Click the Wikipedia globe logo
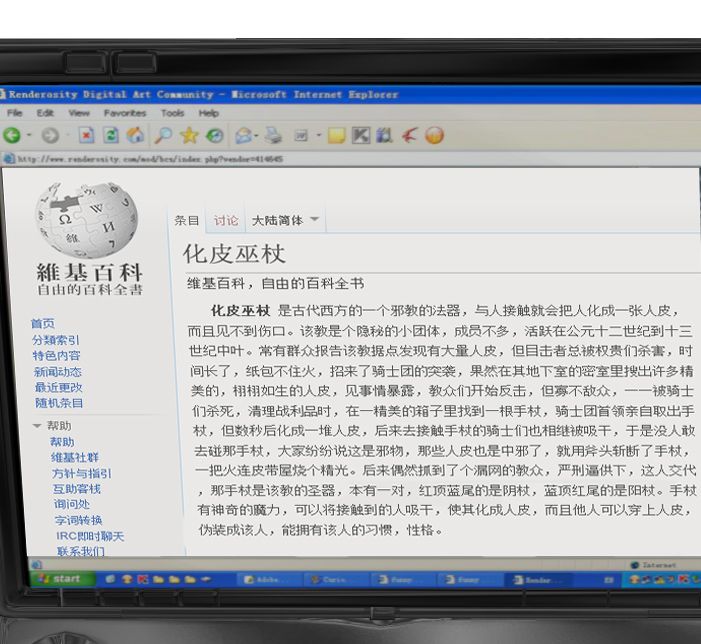701x644 pixels. (87, 219)
